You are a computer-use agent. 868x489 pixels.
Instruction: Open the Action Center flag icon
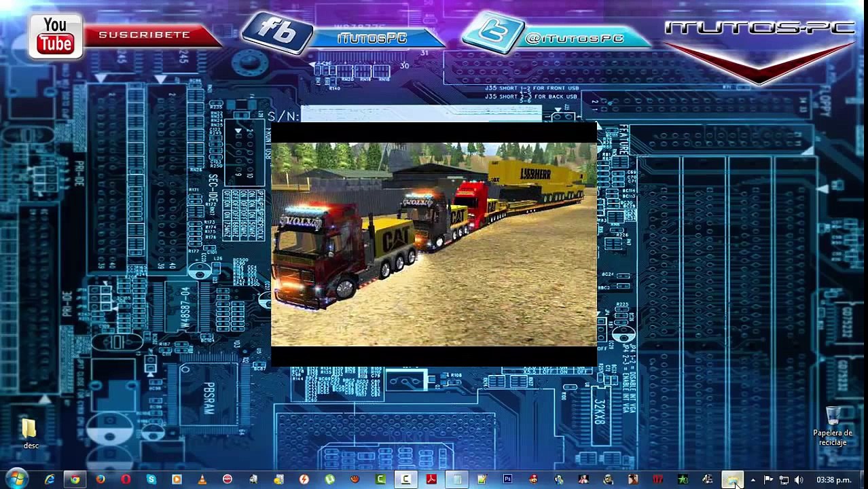tap(769, 480)
